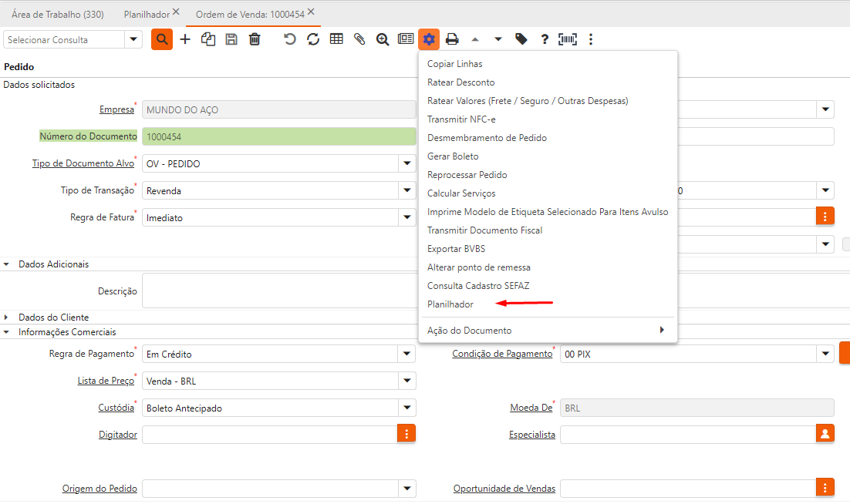The height and width of the screenshot is (504, 850).
Task: Create a new record with plus icon
Action: tap(185, 39)
